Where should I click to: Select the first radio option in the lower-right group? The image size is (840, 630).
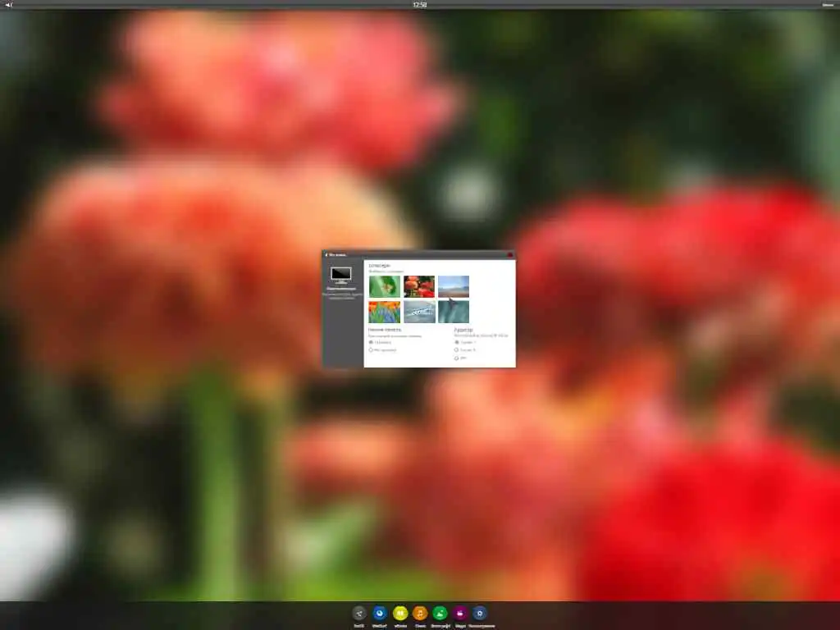click(x=457, y=342)
